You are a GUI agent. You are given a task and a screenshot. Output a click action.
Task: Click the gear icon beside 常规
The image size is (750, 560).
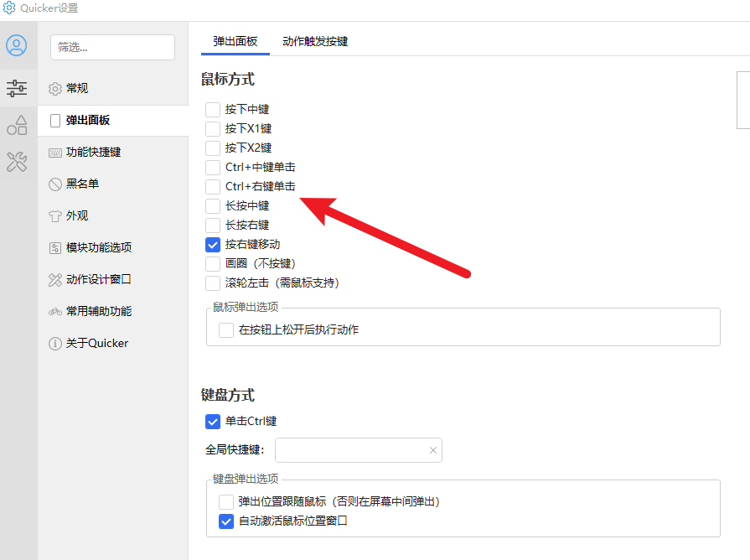pos(55,89)
